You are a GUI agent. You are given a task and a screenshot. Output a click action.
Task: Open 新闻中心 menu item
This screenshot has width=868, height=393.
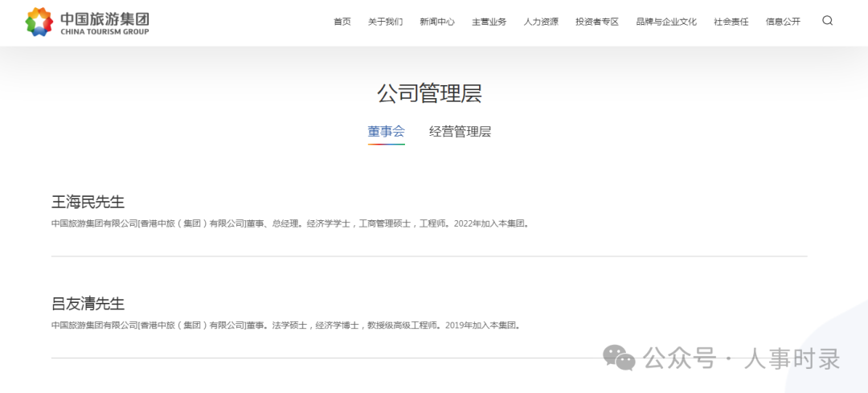point(437,23)
